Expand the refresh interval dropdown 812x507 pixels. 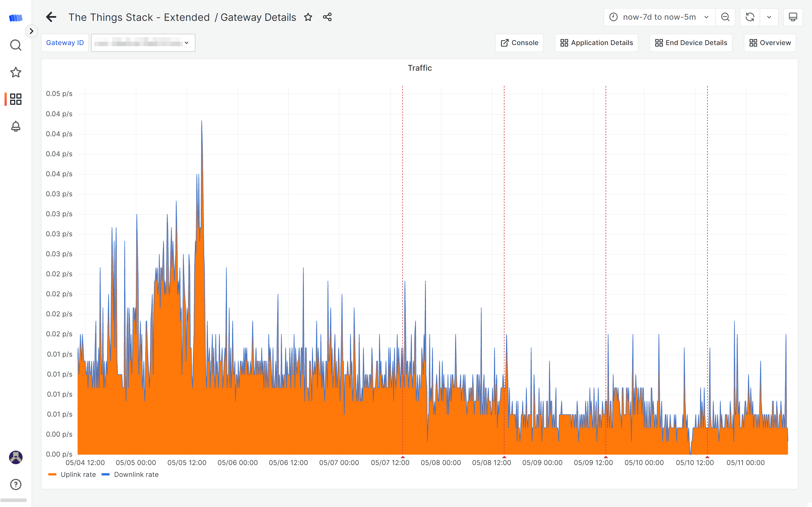tap(769, 17)
